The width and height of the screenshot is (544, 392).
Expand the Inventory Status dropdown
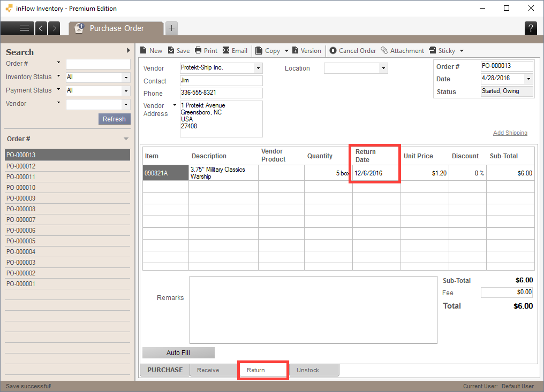pyautogui.click(x=125, y=78)
